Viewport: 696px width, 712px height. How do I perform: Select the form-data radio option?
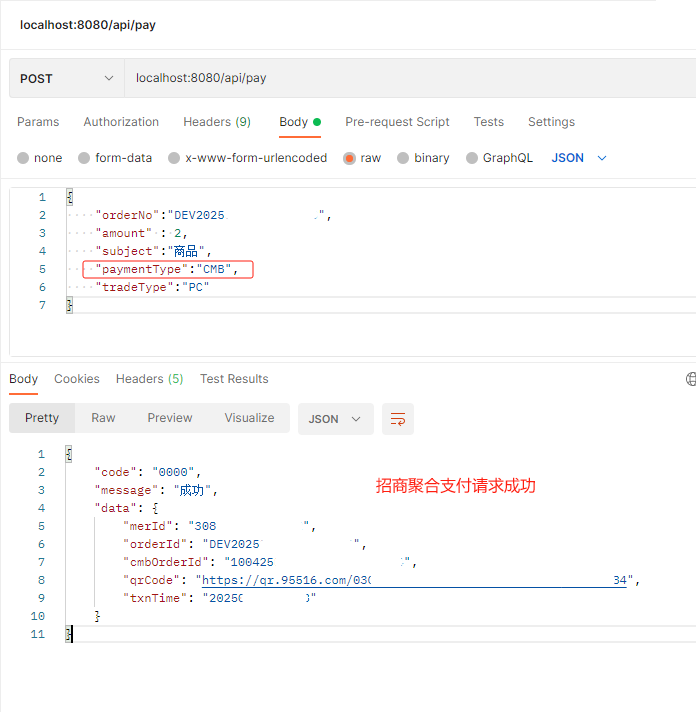(x=85, y=158)
